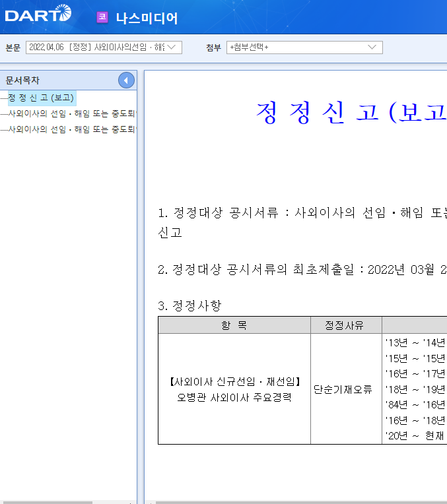Click the DART logo

38,14
